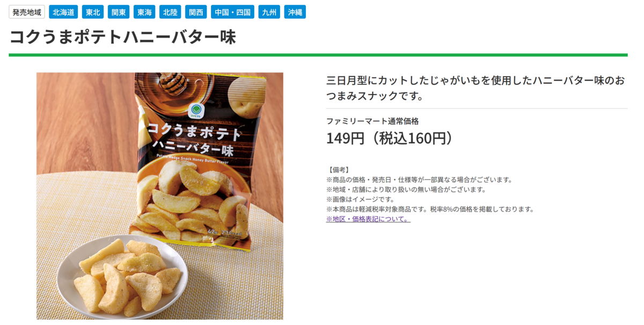This screenshot has width=644, height=325.
Task: Select the 東北 region tag
Action: [x=93, y=12]
